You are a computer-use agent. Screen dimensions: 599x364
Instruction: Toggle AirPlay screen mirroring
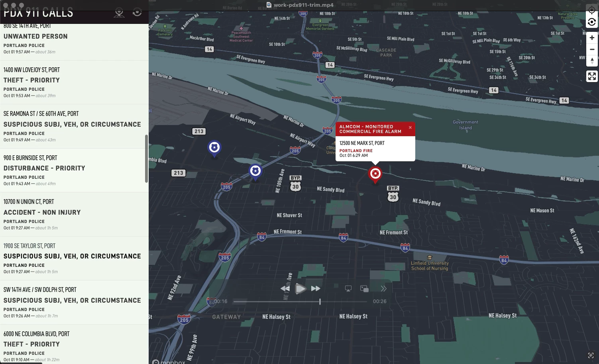(348, 288)
